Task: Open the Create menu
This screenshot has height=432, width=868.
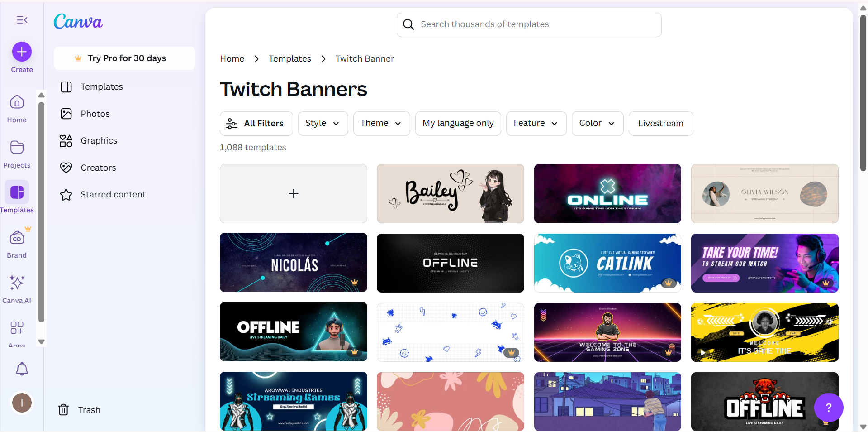Action: [x=21, y=52]
